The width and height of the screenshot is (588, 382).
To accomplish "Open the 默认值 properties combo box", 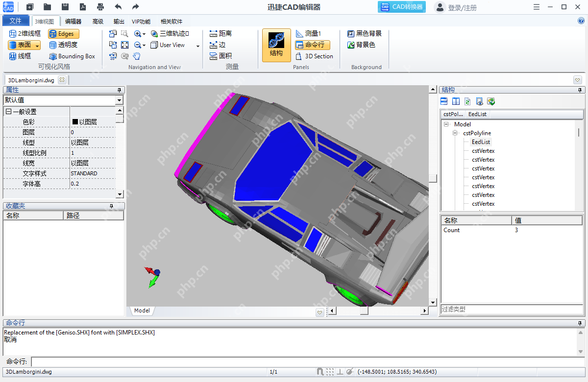I will point(63,100).
